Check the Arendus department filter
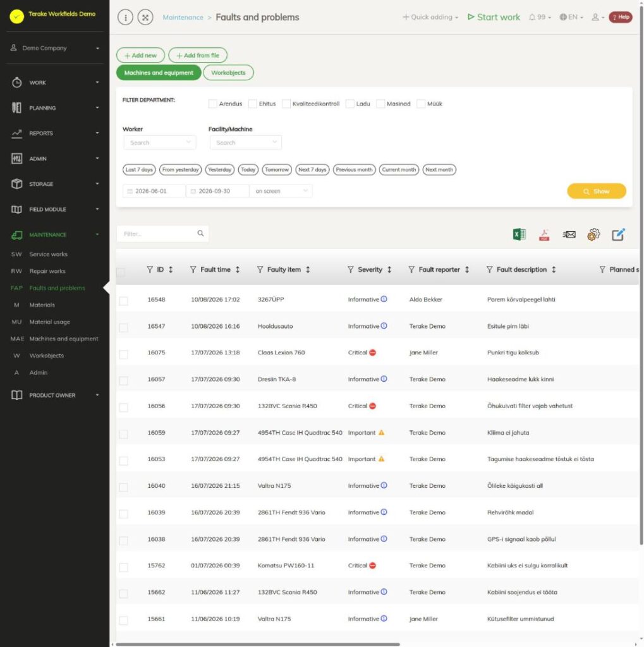The height and width of the screenshot is (647, 644). pyautogui.click(x=212, y=104)
